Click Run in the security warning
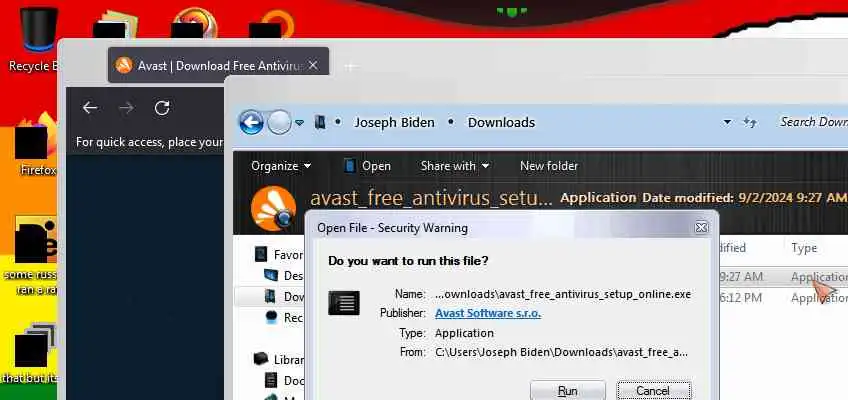 (x=567, y=390)
